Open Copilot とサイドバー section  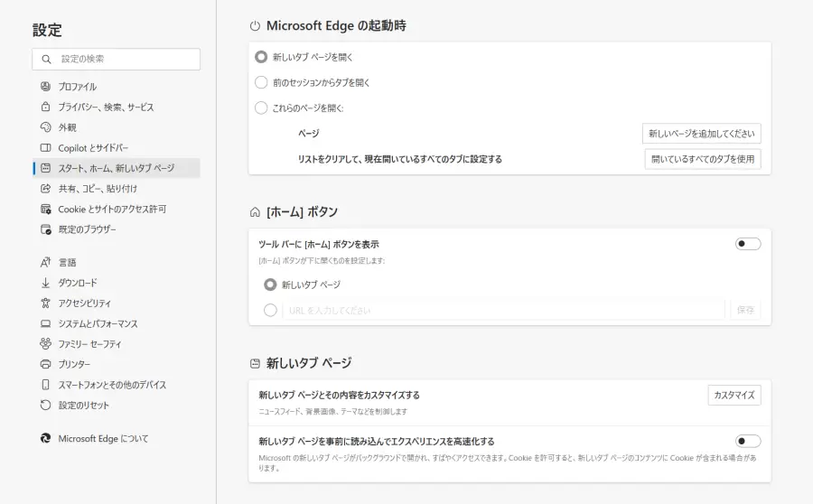(117, 148)
